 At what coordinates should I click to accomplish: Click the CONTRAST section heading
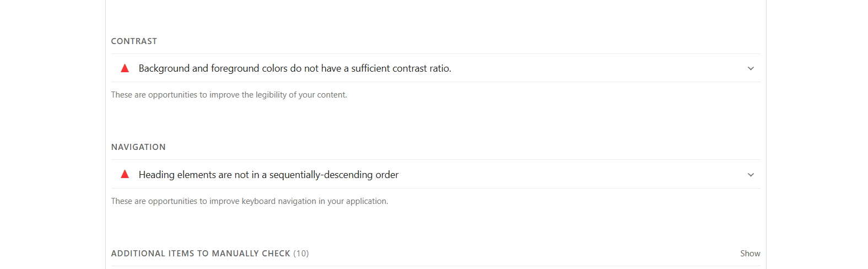pyautogui.click(x=134, y=41)
